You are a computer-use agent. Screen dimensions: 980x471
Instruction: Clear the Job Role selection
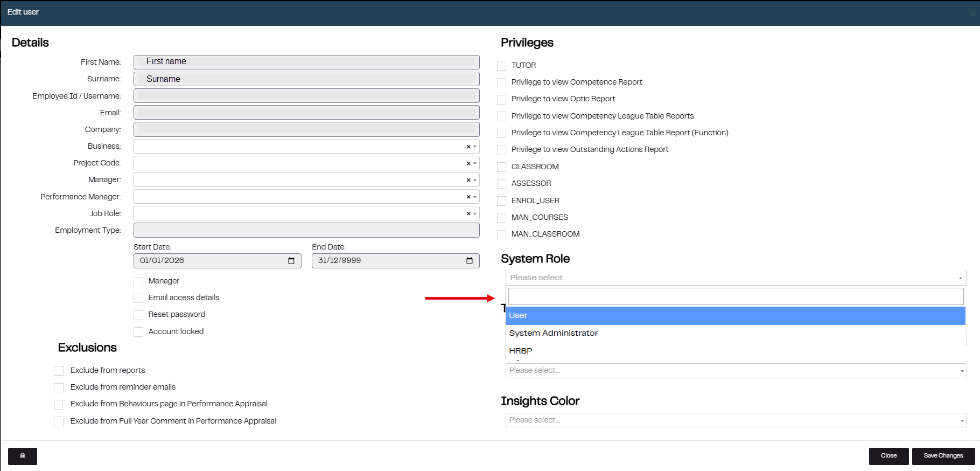pos(468,213)
